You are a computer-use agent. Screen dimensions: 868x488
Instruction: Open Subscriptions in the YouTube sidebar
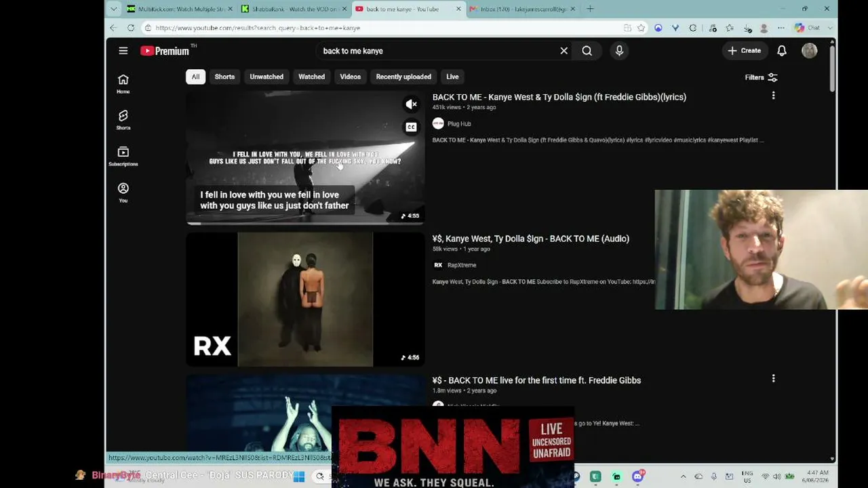coord(123,157)
